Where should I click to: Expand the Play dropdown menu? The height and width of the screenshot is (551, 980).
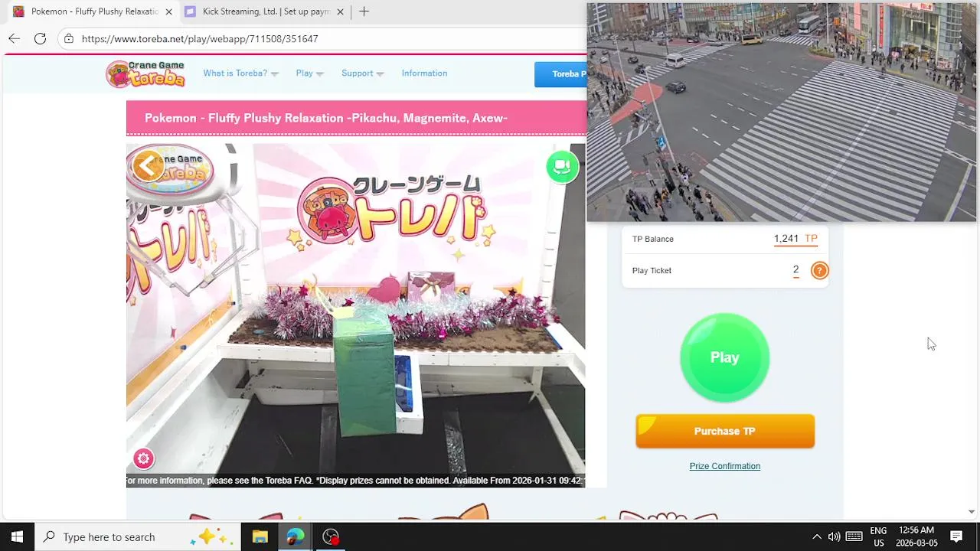[x=309, y=73]
